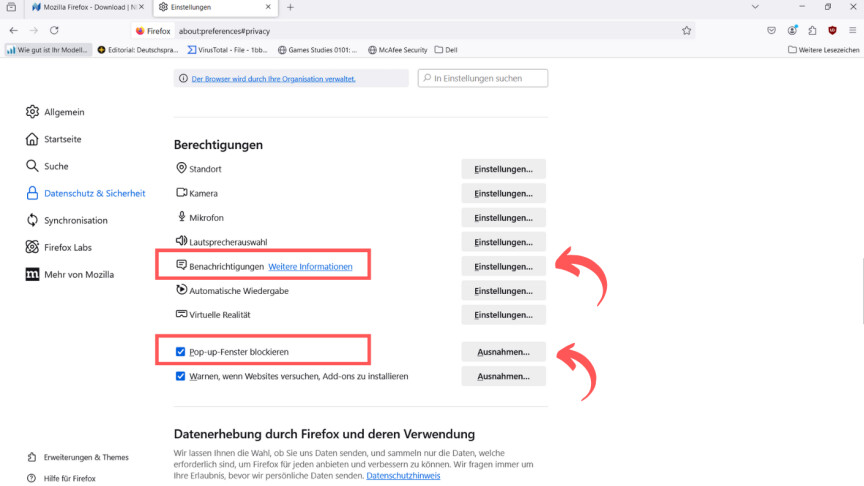Open the Weitere Lesezeichen folder

click(823, 50)
